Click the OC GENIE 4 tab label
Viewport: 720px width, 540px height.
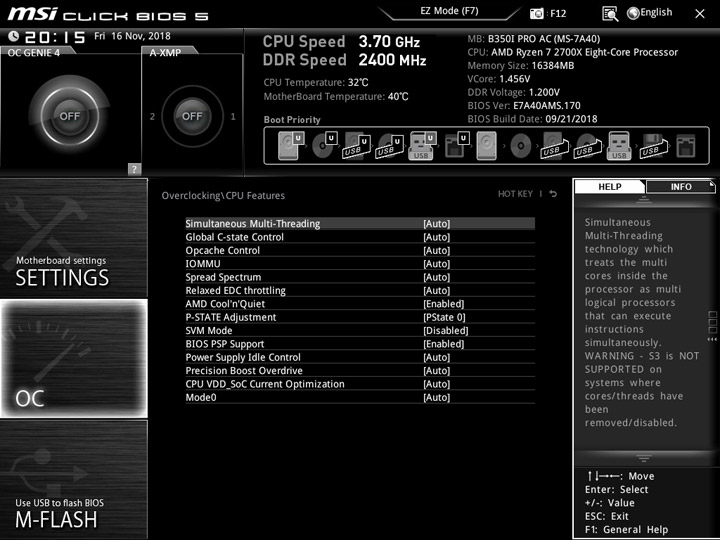[x=34, y=52]
